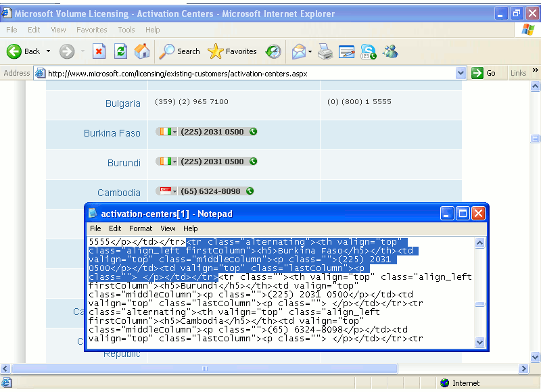The width and height of the screenshot is (541, 392).
Task: Open the flag dropdown for Burundi number
Action: click(x=175, y=162)
